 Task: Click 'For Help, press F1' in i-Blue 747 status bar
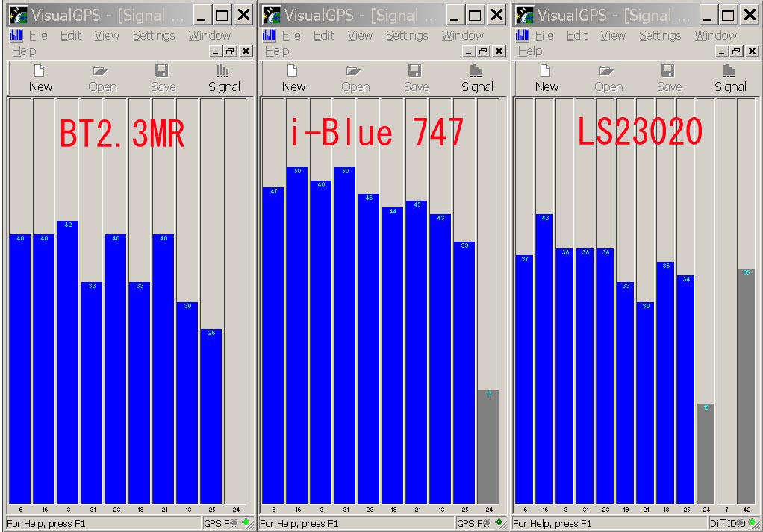(299, 523)
